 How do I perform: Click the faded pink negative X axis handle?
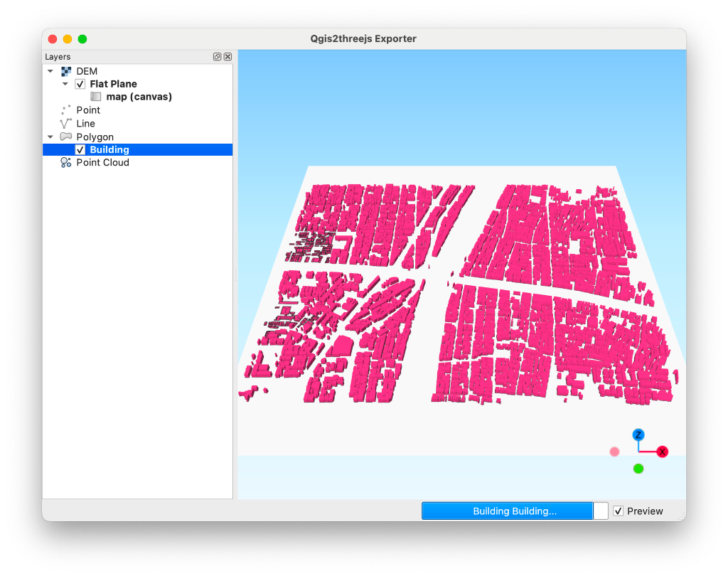(x=614, y=452)
